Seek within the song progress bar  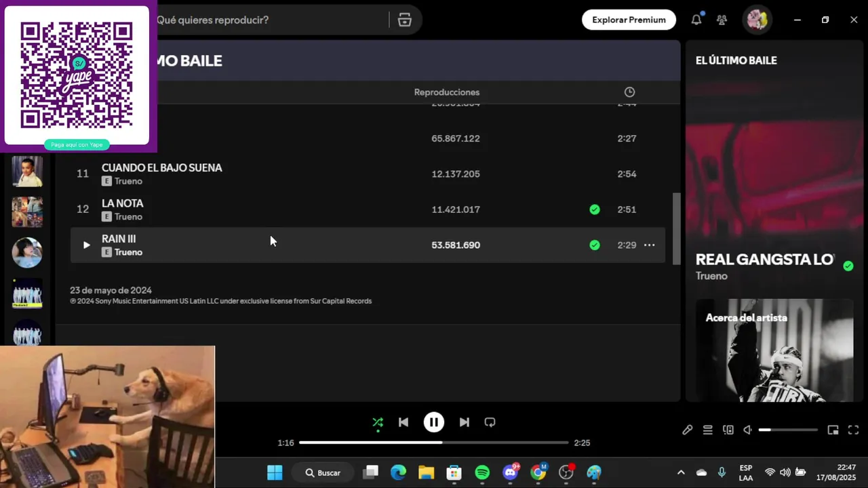click(434, 443)
